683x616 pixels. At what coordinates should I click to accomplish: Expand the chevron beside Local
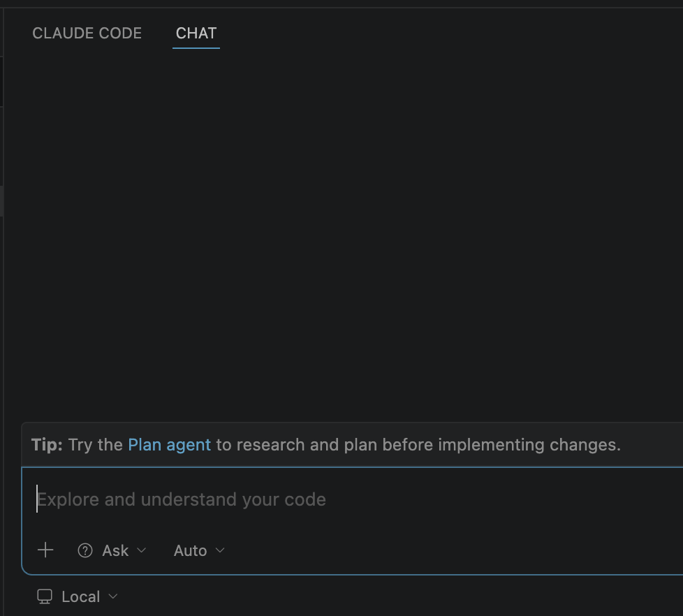point(113,596)
